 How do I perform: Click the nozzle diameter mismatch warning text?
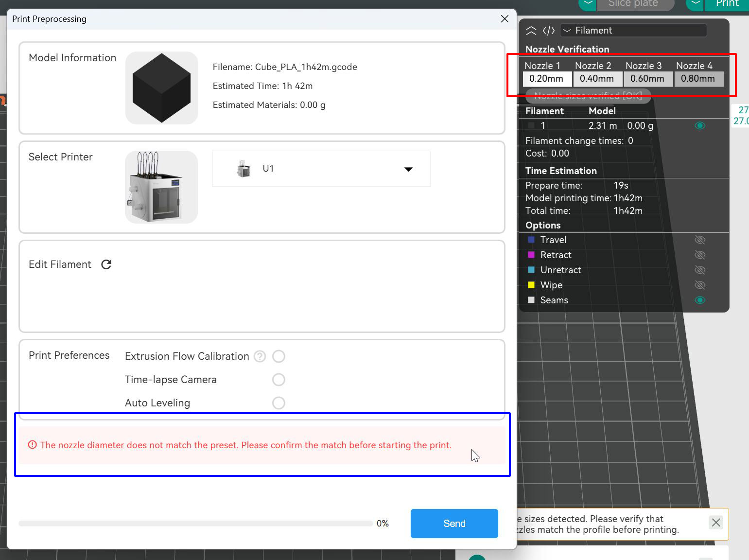[x=246, y=445]
